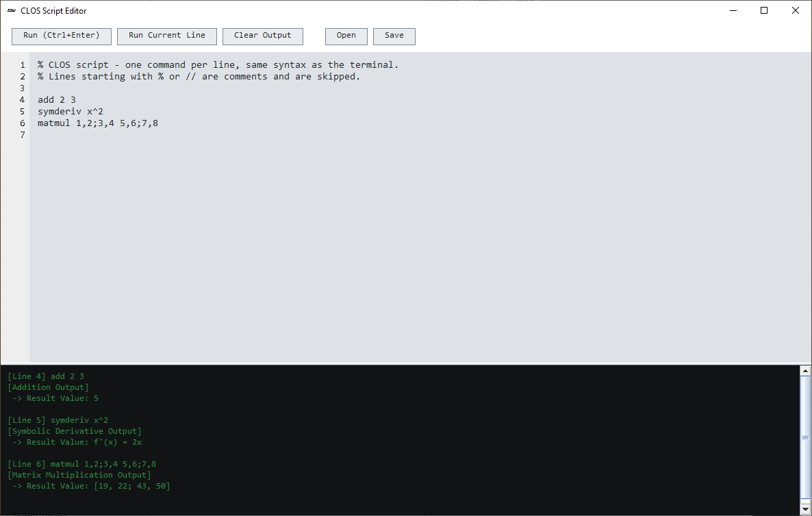Click '[Matrix Multiplication Output]' line

(x=79, y=475)
